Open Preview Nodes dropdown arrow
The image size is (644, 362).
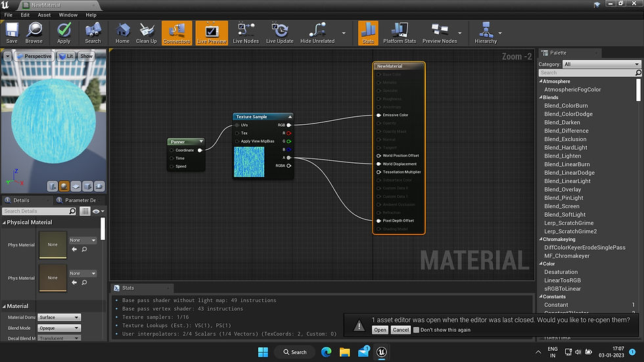point(459,34)
